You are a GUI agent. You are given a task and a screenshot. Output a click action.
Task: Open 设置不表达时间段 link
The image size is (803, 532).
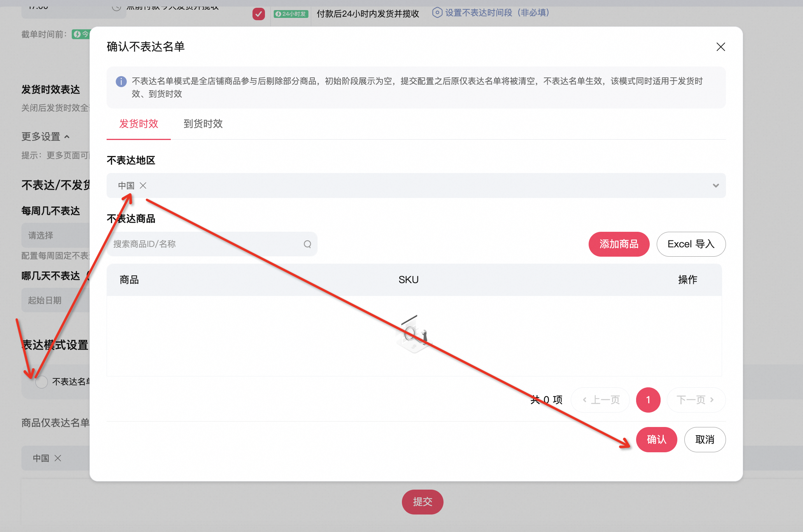491,13
